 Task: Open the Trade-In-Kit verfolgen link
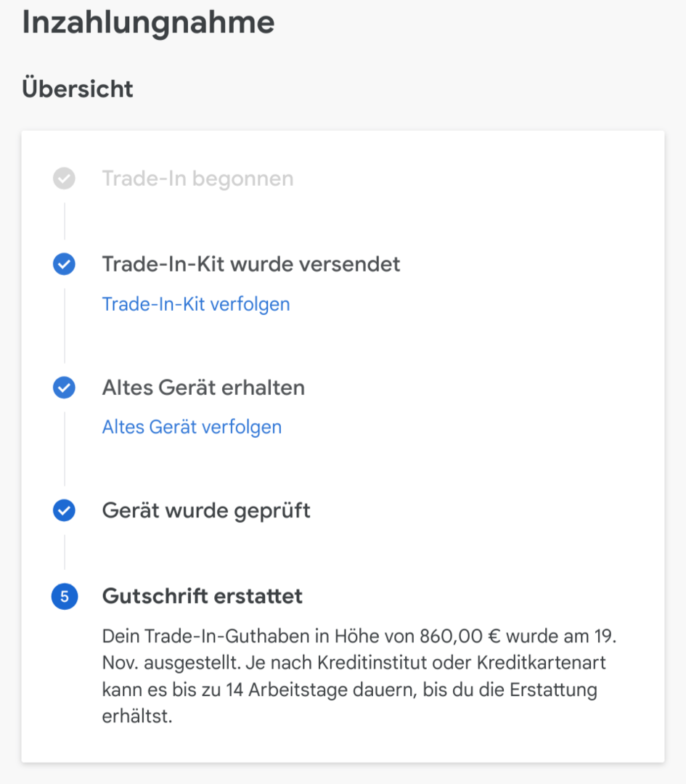[x=195, y=304]
